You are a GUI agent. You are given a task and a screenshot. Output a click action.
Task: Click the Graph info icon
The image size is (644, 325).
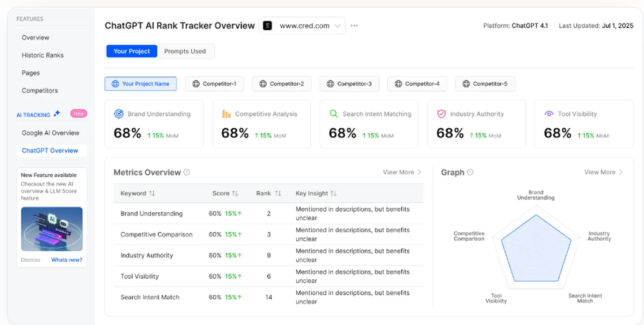(470, 172)
